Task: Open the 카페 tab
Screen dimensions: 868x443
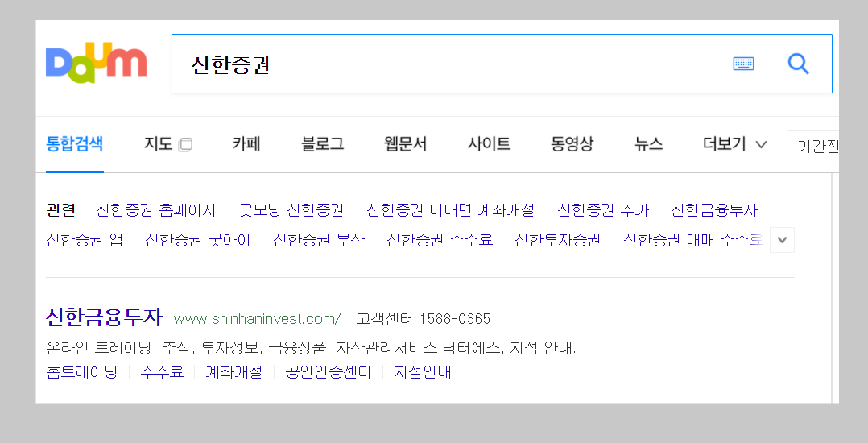Action: click(246, 144)
